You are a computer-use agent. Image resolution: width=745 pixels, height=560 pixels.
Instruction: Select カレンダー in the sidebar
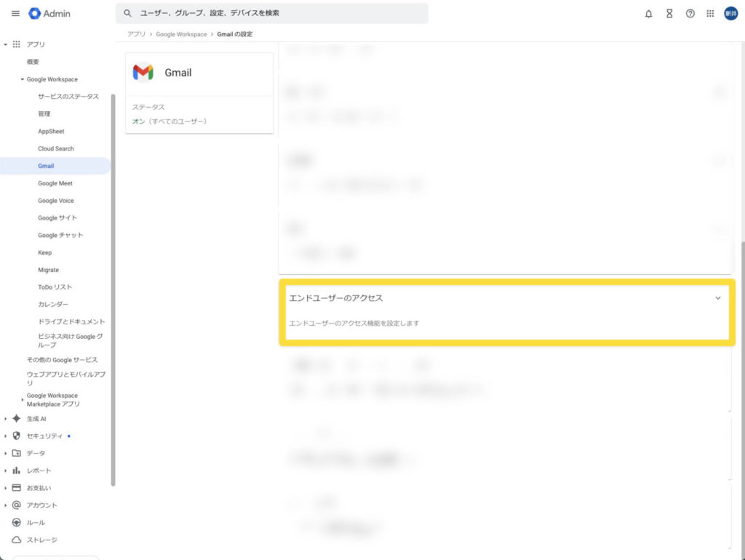[x=53, y=304]
